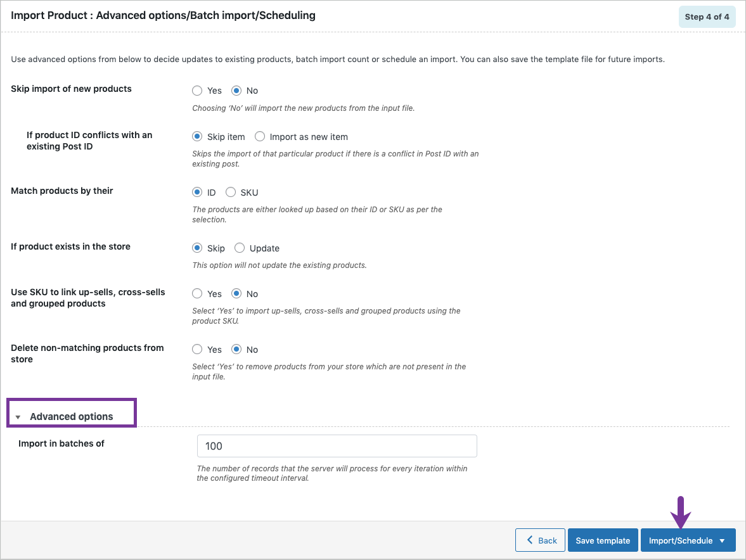Choose 'Update' if product exists in store
746x560 pixels.
pyautogui.click(x=240, y=248)
